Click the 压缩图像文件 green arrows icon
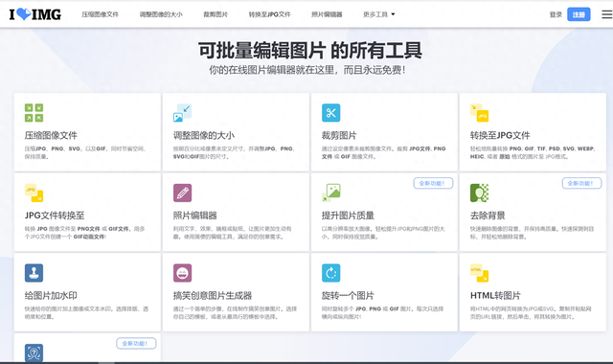The width and height of the screenshot is (613, 364). [34, 113]
